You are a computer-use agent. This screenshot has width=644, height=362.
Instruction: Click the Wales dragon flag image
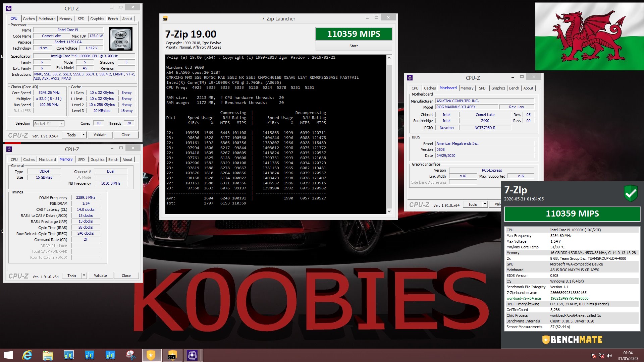coord(589,37)
